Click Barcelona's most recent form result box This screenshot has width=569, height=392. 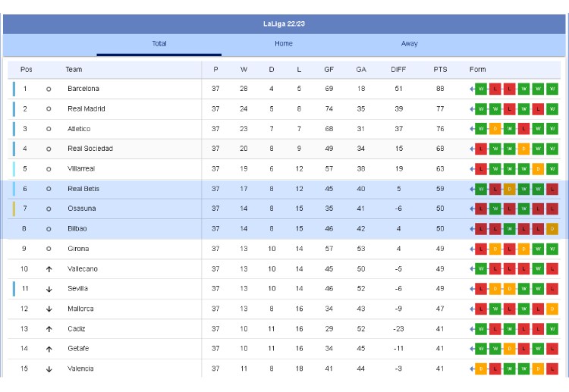click(x=481, y=89)
